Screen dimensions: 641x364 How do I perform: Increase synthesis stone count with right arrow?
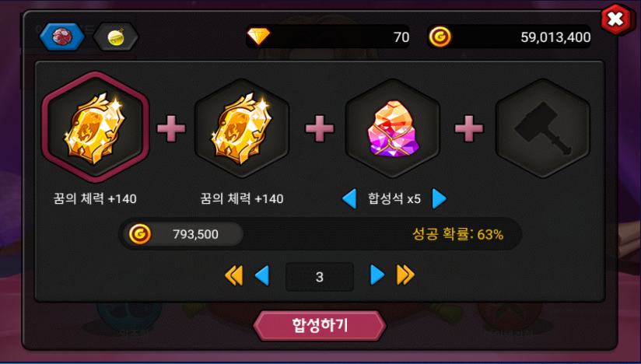[x=439, y=199]
